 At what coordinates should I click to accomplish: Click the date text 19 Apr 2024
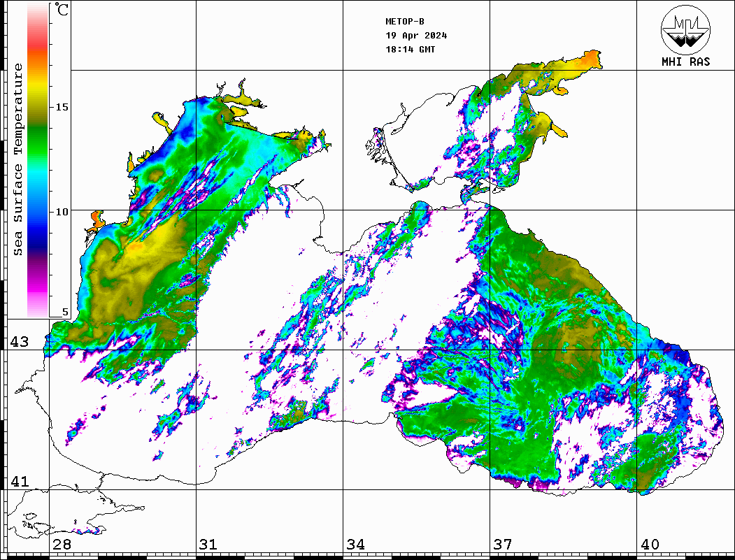click(416, 36)
